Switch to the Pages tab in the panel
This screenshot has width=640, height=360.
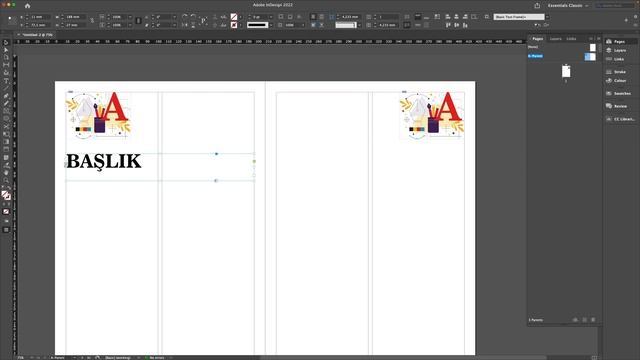tap(538, 39)
